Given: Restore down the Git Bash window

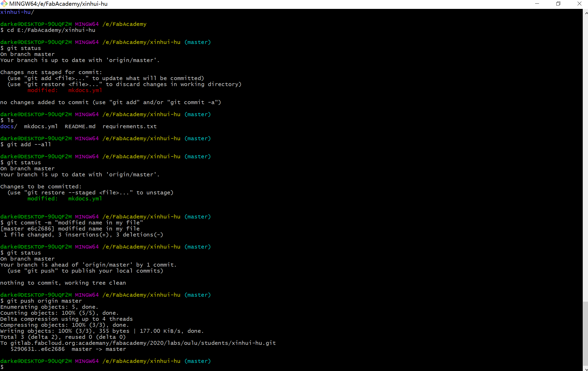Looking at the screenshot, I should coord(558,4).
